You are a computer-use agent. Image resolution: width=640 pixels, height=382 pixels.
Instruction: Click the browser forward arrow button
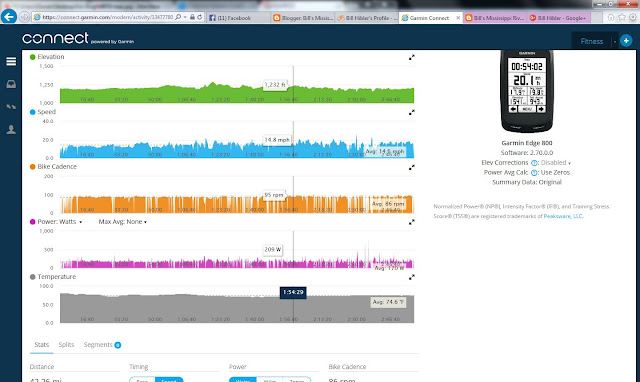(24, 17)
